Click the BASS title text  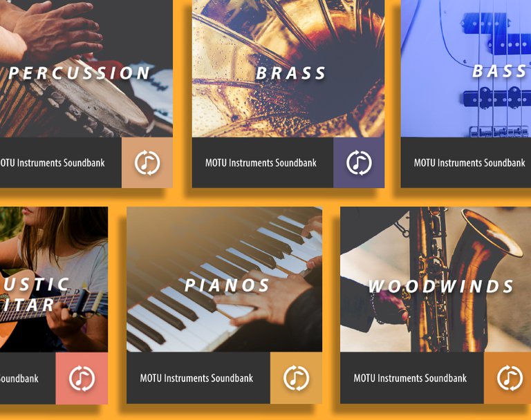(x=499, y=71)
